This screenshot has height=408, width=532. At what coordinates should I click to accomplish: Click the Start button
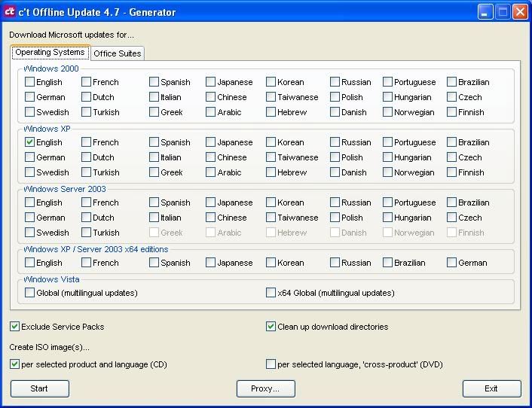coord(40,388)
